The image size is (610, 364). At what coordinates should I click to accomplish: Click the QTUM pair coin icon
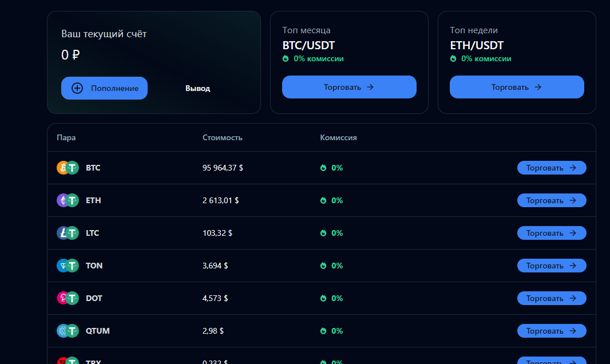point(68,331)
